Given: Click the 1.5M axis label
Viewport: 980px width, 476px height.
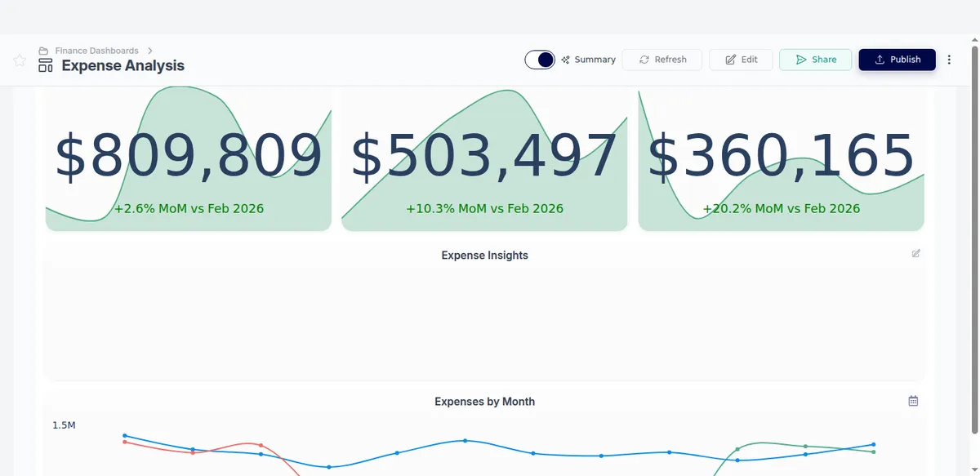Looking at the screenshot, I should (64, 425).
